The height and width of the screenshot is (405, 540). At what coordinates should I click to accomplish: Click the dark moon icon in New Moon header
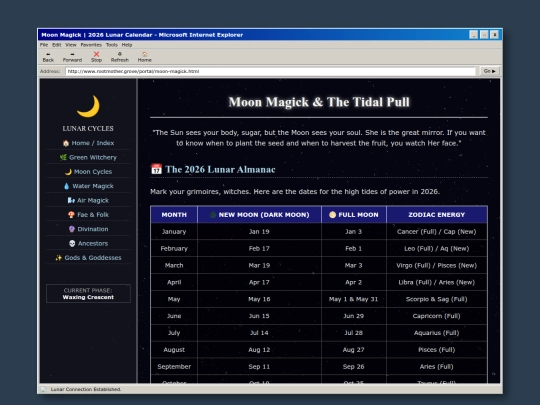coord(213,215)
